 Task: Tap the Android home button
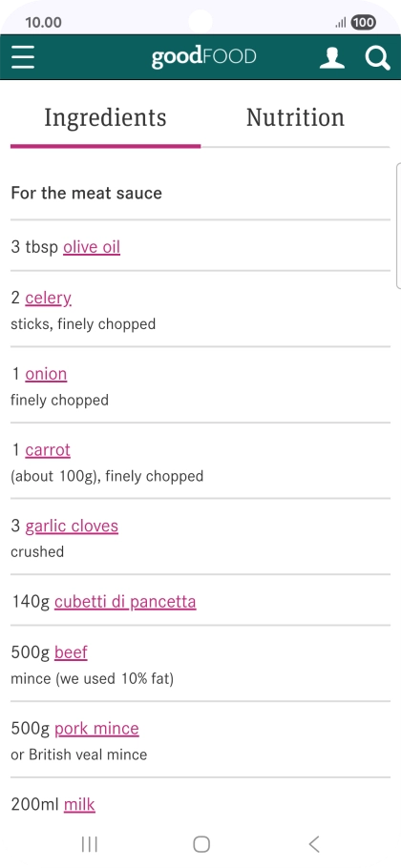coord(201,844)
